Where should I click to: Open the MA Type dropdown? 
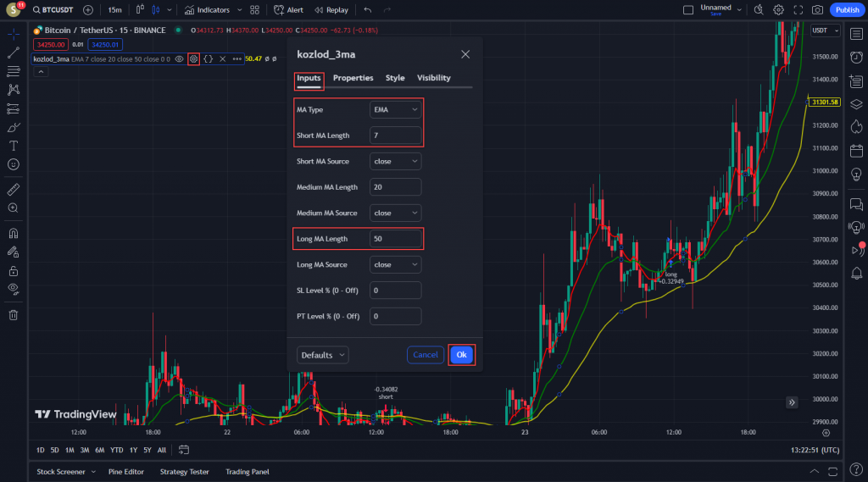[395, 109]
